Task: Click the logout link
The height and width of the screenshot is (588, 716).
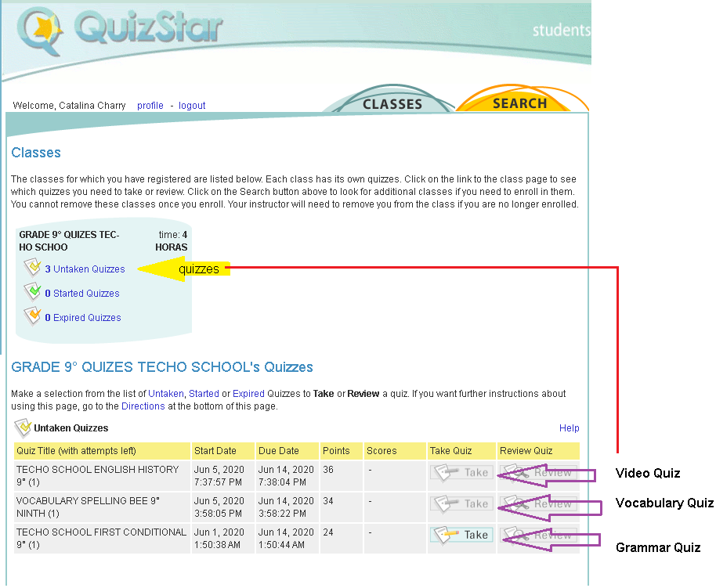Action: [192, 106]
